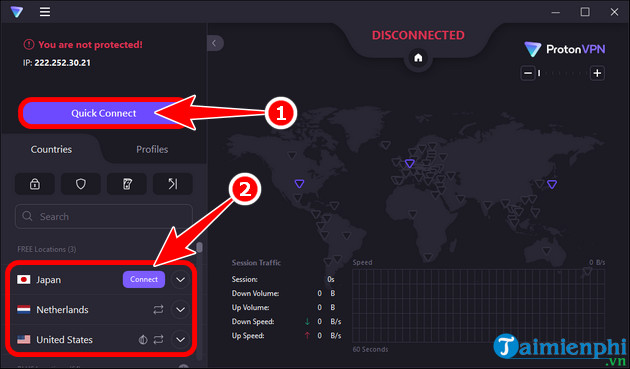Zoom out the map with minus button
The width and height of the screenshot is (630, 369).
coord(528,73)
